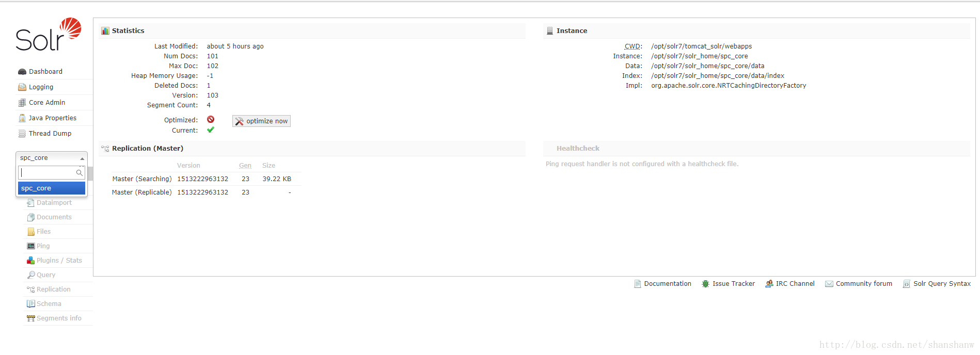The width and height of the screenshot is (980, 355).
Task: Click the Replication (Master) header icon
Action: click(105, 149)
